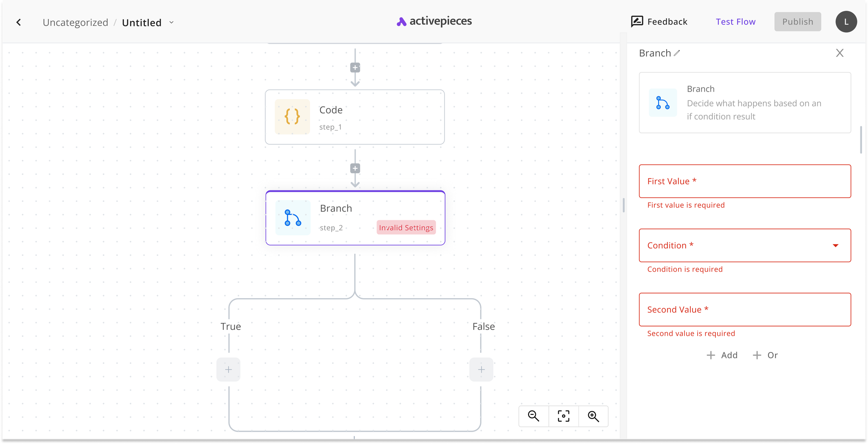Focus the First Value input field
868x444 pixels.
coord(745,181)
